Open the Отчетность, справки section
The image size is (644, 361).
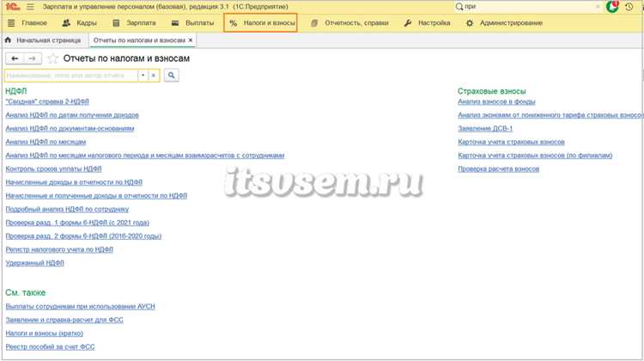(349, 23)
